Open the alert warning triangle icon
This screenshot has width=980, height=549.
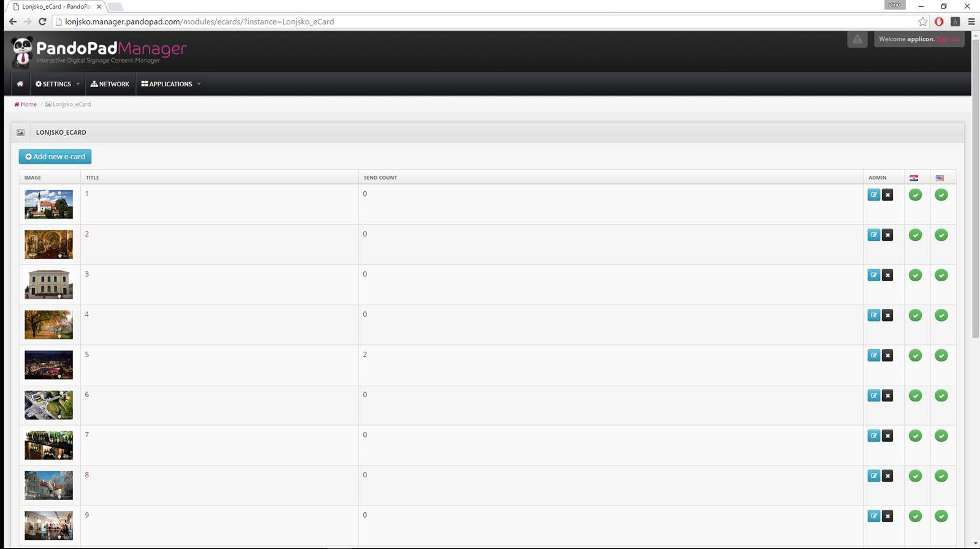coord(857,39)
